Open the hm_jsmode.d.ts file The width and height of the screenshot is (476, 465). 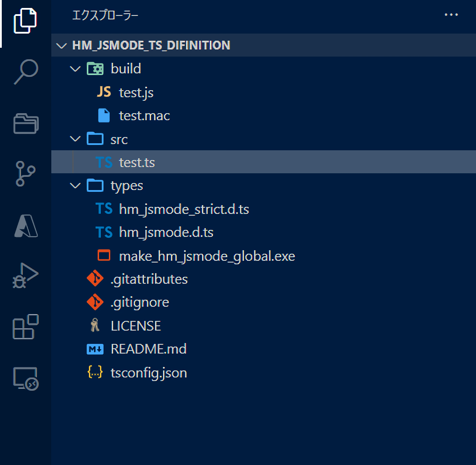(x=166, y=232)
